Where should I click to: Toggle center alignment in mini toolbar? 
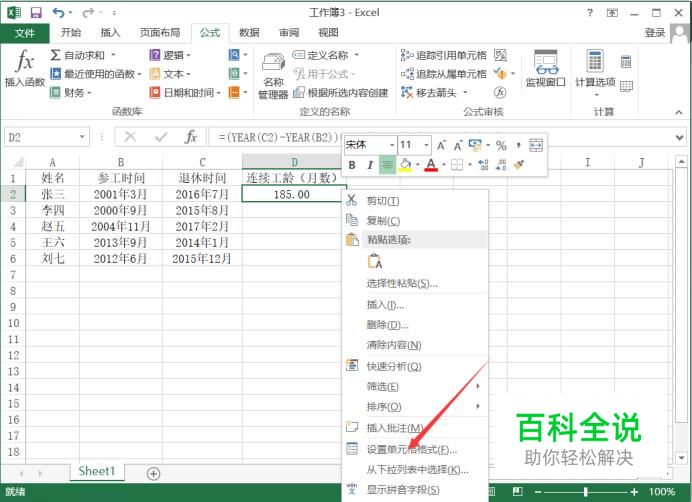[x=387, y=165]
